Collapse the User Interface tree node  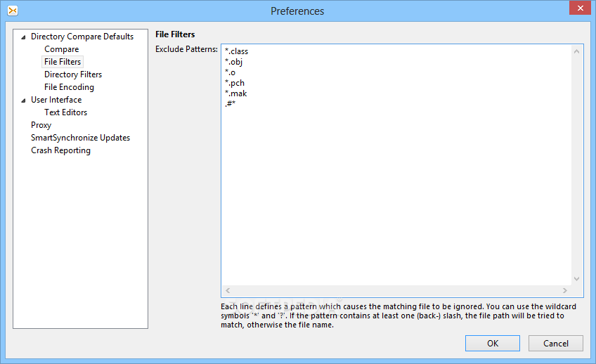pyautogui.click(x=24, y=100)
